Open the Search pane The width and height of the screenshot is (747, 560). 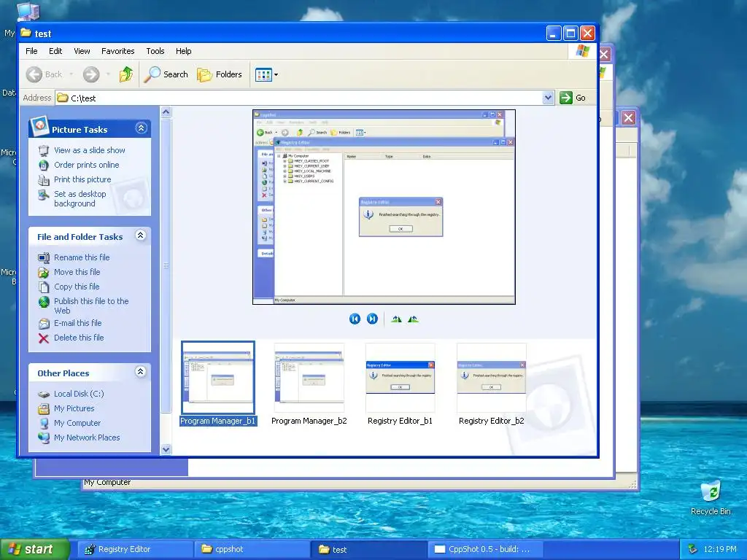[x=166, y=74]
